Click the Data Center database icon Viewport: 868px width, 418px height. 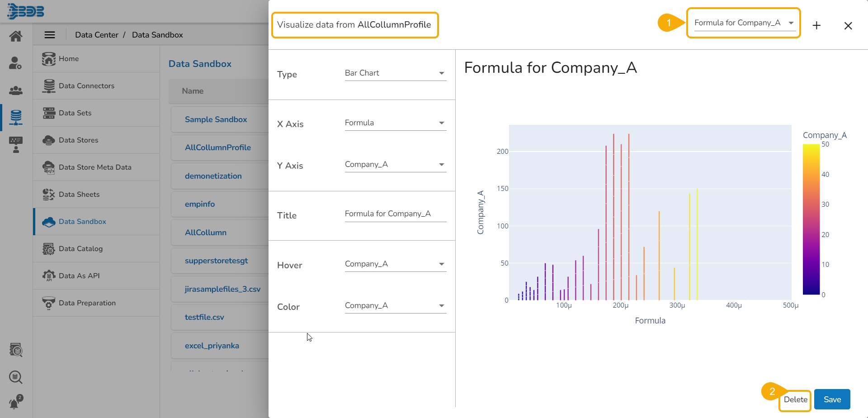click(16, 118)
